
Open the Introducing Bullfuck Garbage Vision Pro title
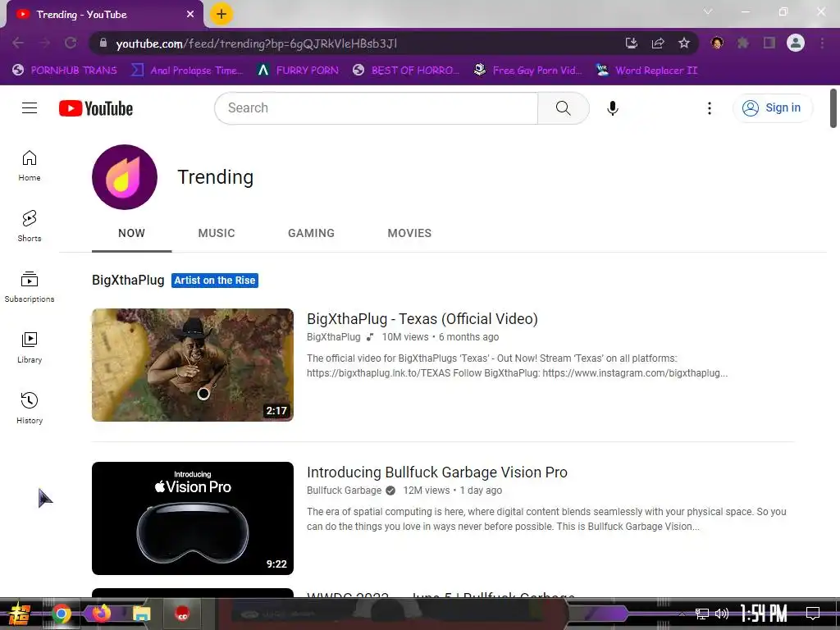[437, 472]
